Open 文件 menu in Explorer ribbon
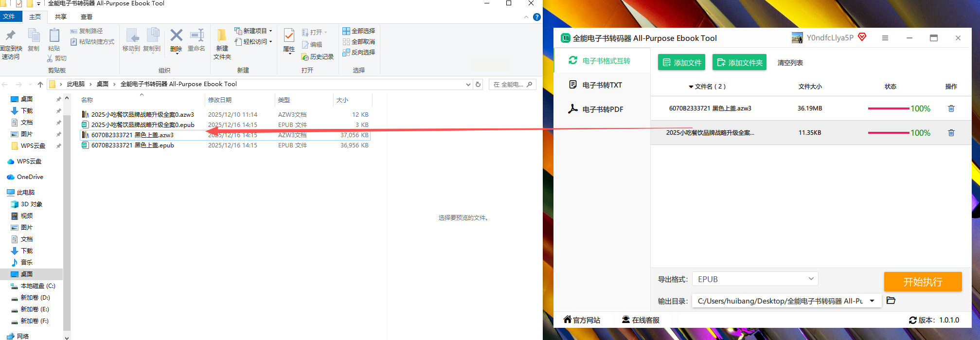This screenshot has width=980, height=340. pyautogui.click(x=9, y=17)
